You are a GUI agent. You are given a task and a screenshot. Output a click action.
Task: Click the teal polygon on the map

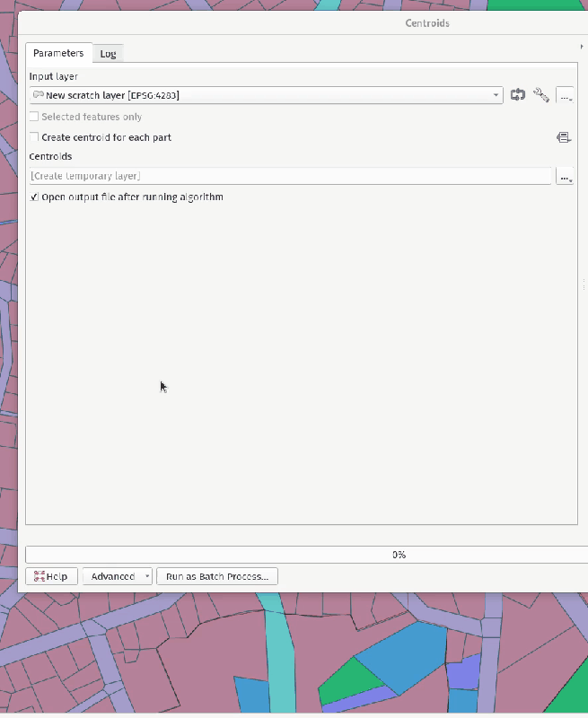pyautogui.click(x=282, y=655)
